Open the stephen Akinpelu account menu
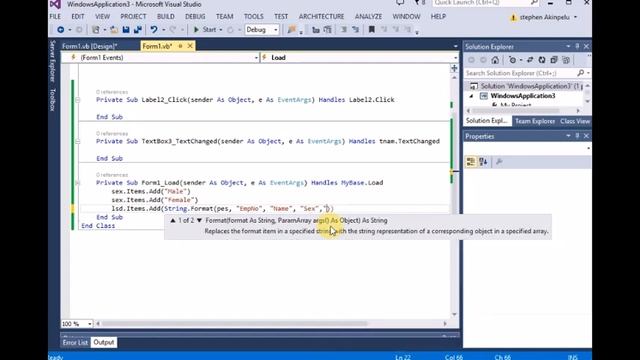640x360 pixels. click(544, 17)
